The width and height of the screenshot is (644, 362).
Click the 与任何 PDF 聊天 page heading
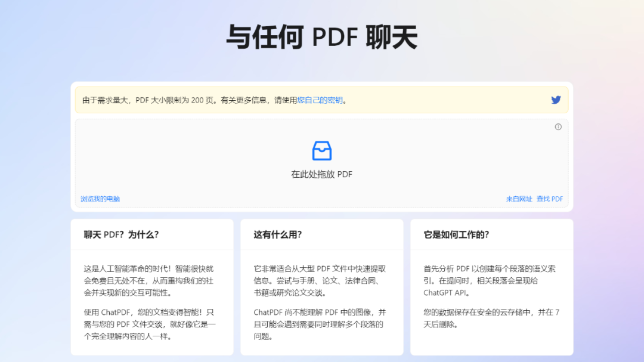(x=321, y=37)
